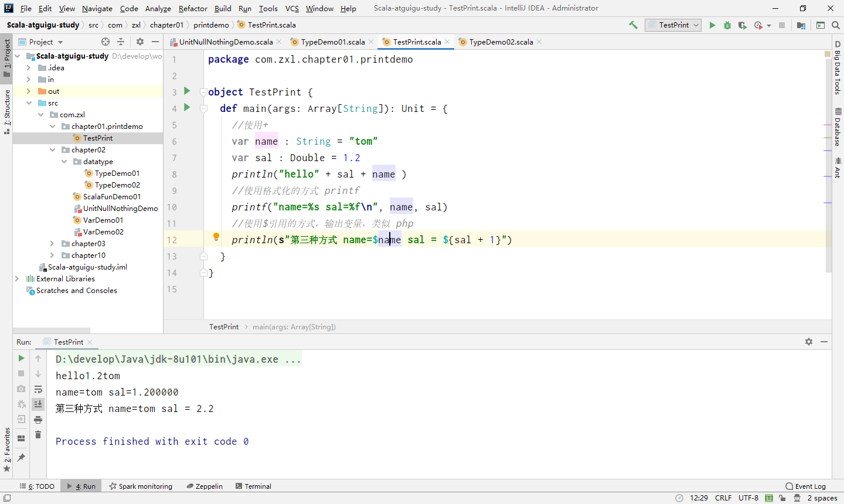Open Project Structure dialog icon
Screen dimensions: 844x504
click(801, 25)
